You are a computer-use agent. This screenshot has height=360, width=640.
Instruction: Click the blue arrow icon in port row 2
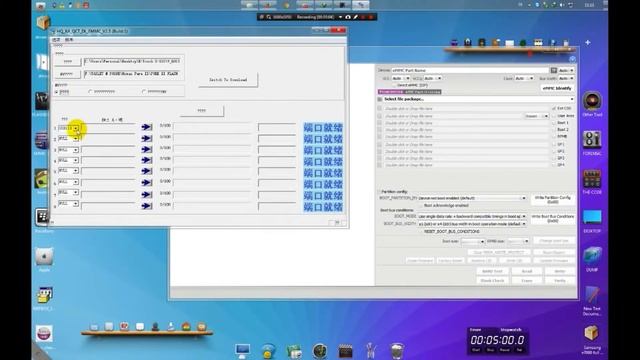pyautogui.click(x=147, y=138)
